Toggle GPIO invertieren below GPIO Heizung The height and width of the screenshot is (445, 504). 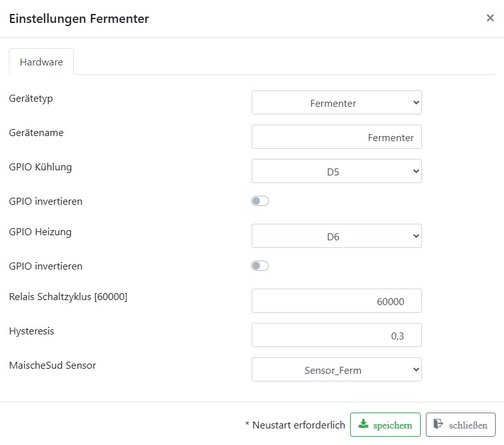click(260, 266)
